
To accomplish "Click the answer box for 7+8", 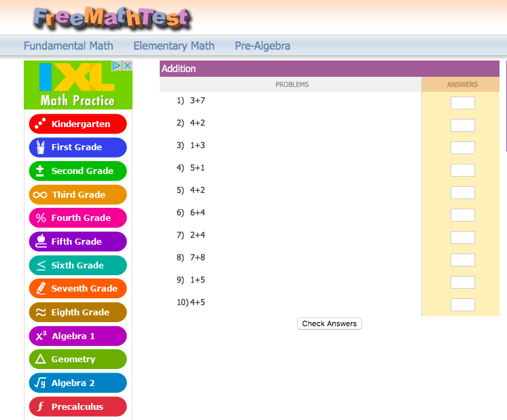I will [x=463, y=260].
